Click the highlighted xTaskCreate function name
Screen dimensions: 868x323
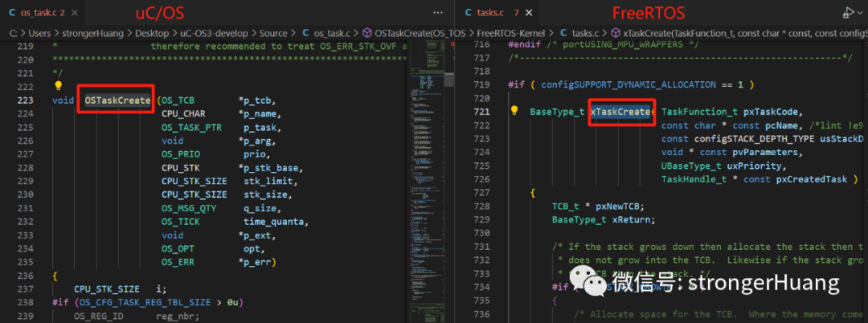coord(621,112)
